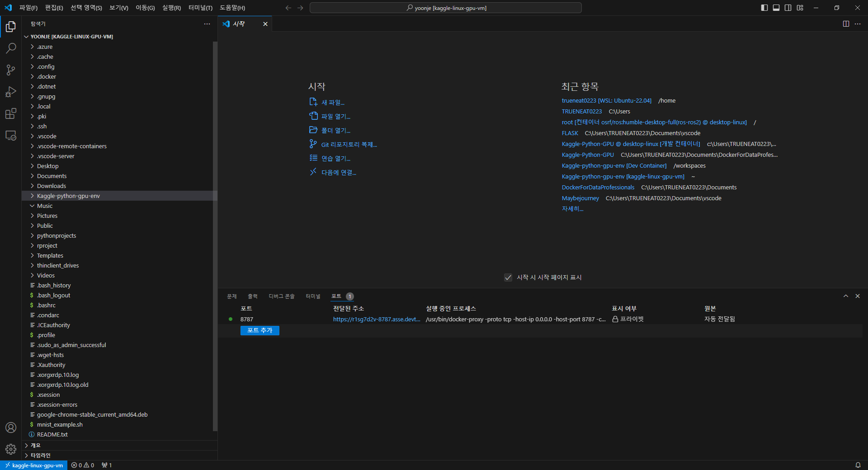The width and height of the screenshot is (868, 470).
Task: Toggle 시작 시 시작 페이지 표시 checkbox
Action: pos(508,277)
